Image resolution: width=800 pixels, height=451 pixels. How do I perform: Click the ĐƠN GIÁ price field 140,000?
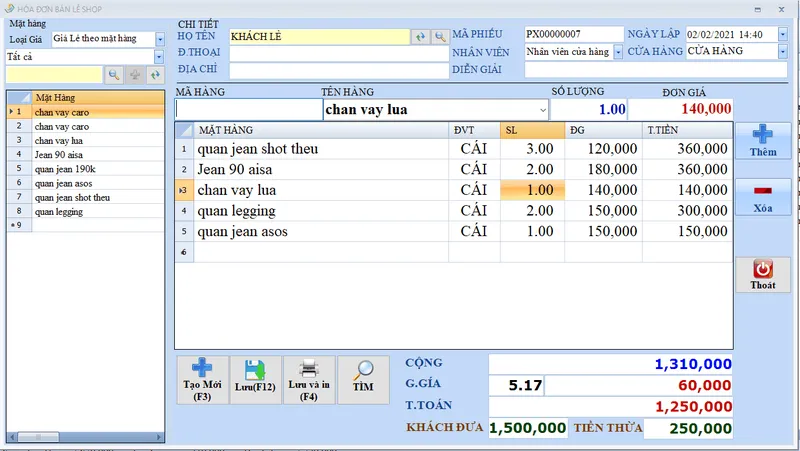[681, 109]
